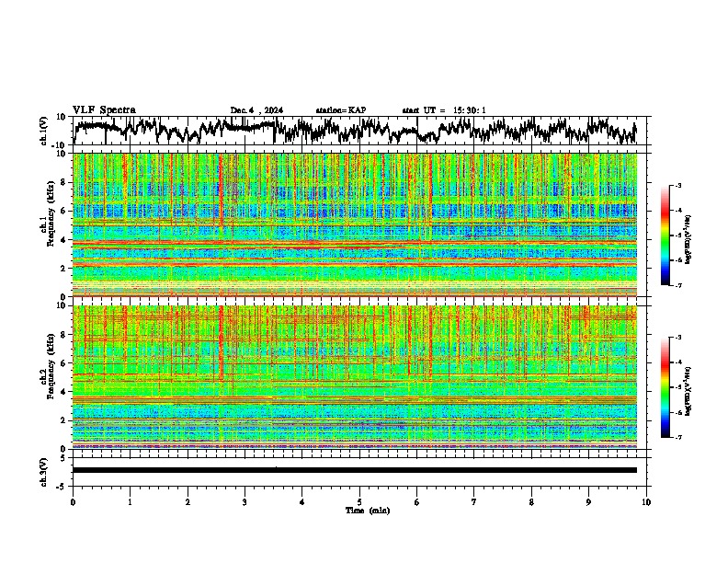Screen dimensions: 728x563
Task: Click the "4" tick on time axis
Action: point(302,502)
